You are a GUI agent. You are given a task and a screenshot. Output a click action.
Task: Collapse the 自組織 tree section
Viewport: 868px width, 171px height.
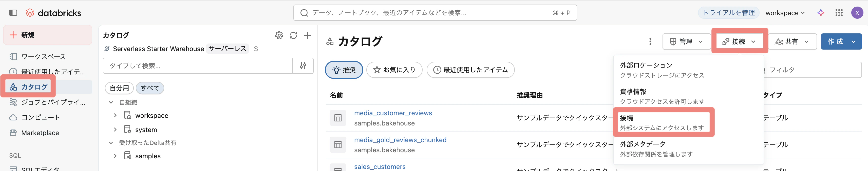click(x=111, y=102)
